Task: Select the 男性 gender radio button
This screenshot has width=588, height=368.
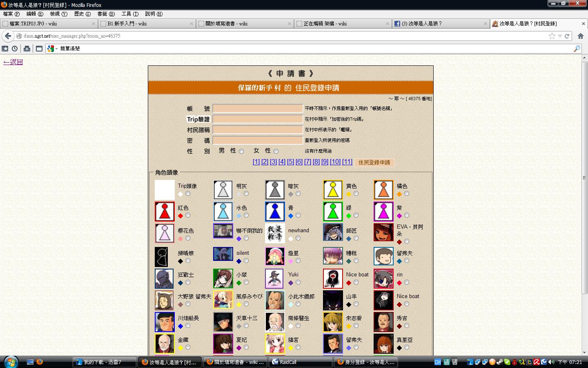Action: (x=241, y=151)
